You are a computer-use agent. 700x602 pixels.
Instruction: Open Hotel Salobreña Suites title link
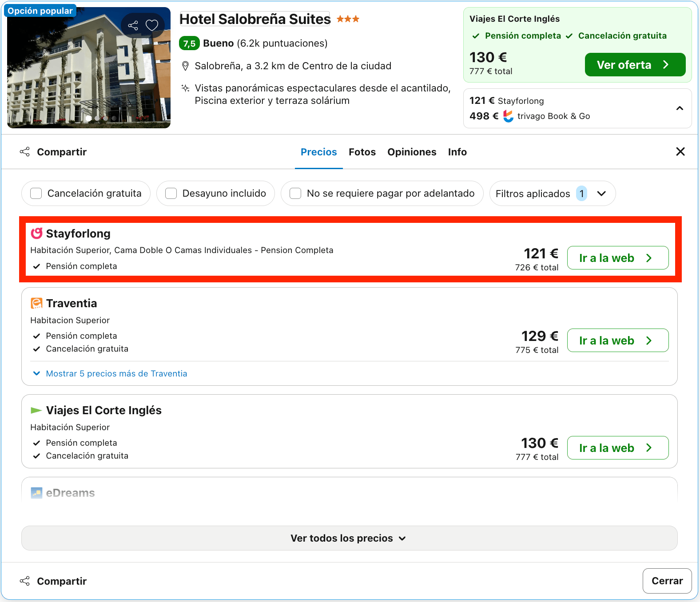(255, 19)
